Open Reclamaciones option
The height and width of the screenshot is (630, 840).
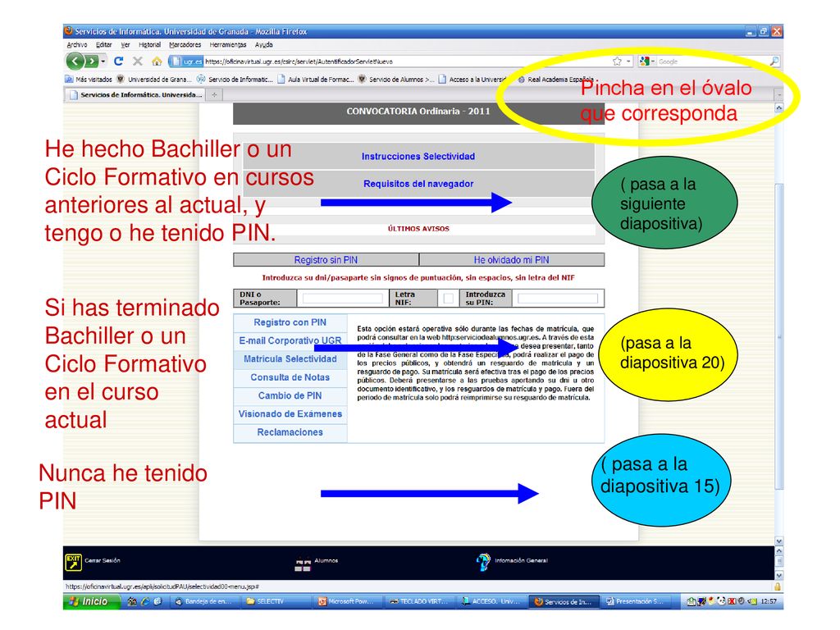pyautogui.click(x=290, y=432)
